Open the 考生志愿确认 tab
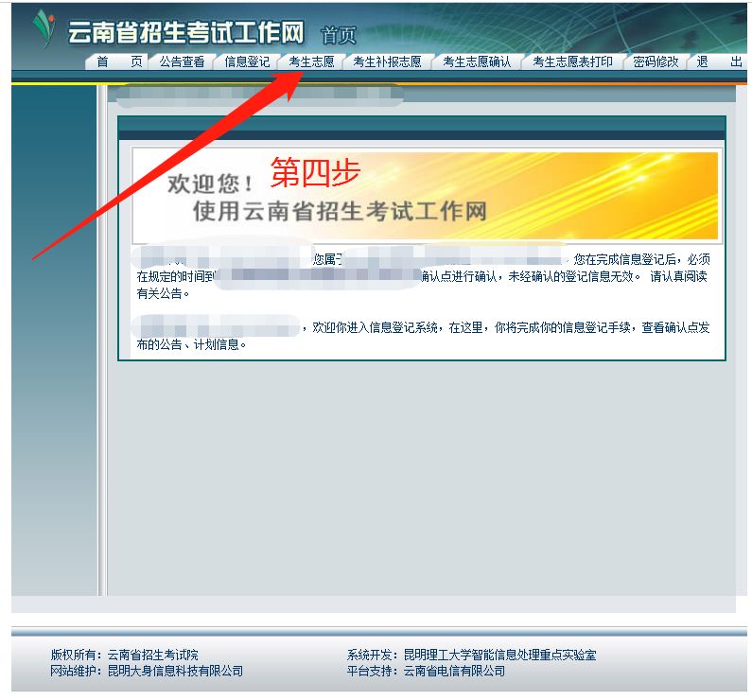The height and width of the screenshot is (700, 752). [x=477, y=62]
